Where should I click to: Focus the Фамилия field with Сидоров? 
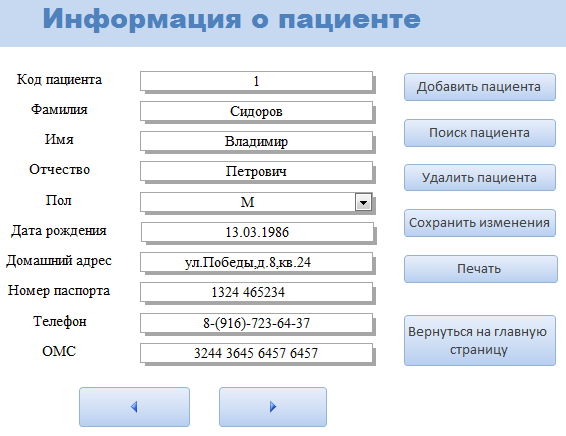[256, 111]
